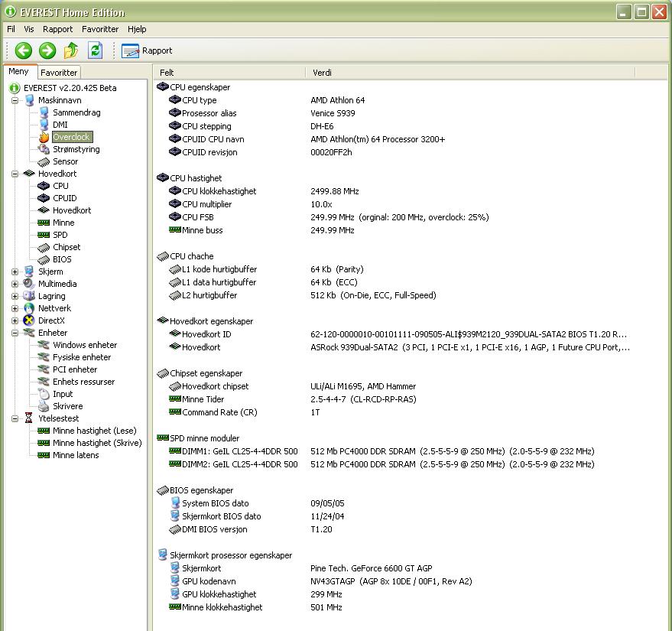Select PCI enheter in tree
This screenshot has width=672, height=631.
point(75,369)
